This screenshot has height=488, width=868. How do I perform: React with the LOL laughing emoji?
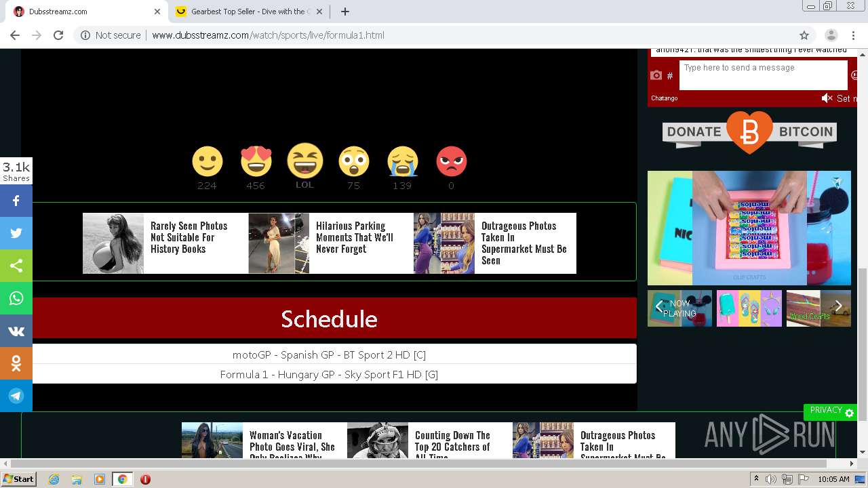point(304,161)
